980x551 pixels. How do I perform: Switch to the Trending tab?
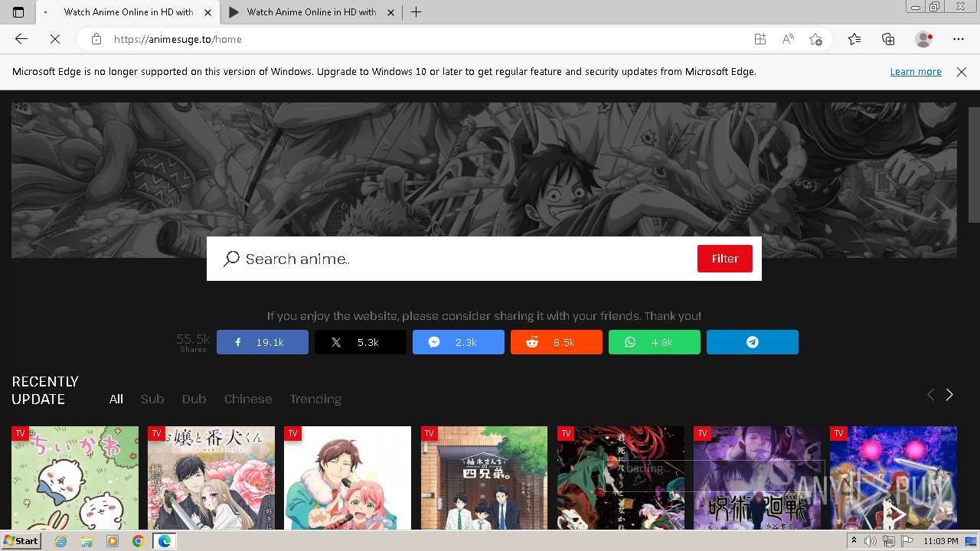[315, 399]
